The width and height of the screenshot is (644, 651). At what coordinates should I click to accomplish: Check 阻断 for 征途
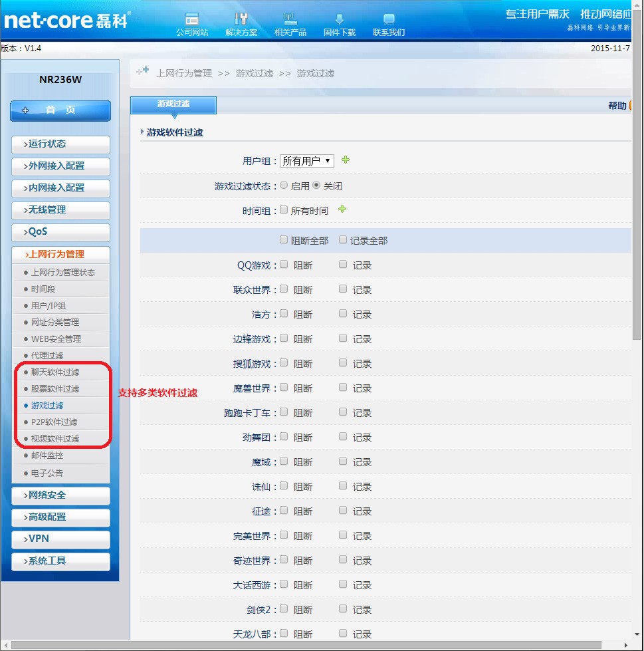[x=284, y=510]
